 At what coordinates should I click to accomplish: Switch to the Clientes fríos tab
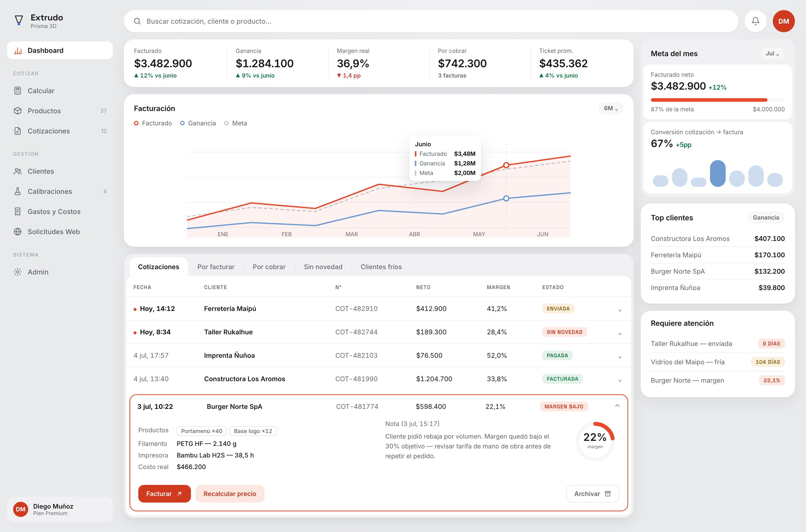381,267
